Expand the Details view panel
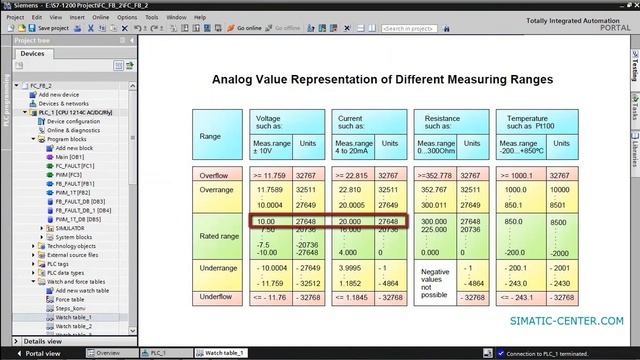This screenshot has width=640, height=360. (x=16, y=341)
